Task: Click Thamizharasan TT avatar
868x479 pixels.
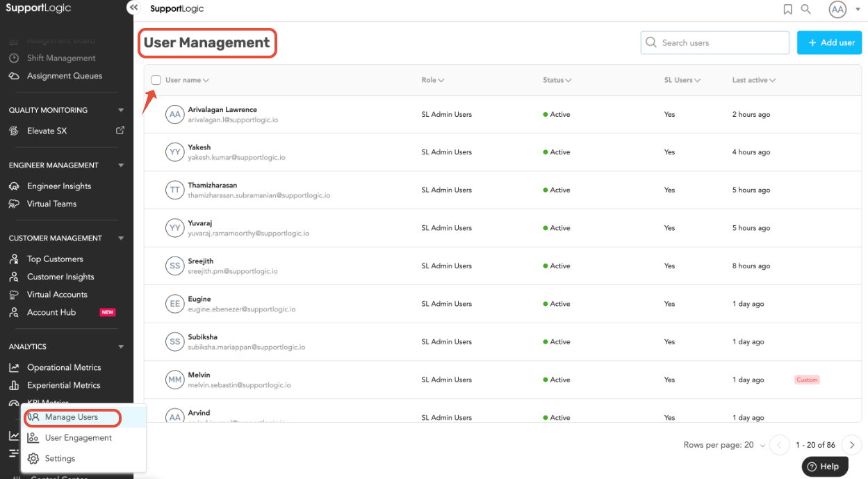Action: (x=175, y=190)
